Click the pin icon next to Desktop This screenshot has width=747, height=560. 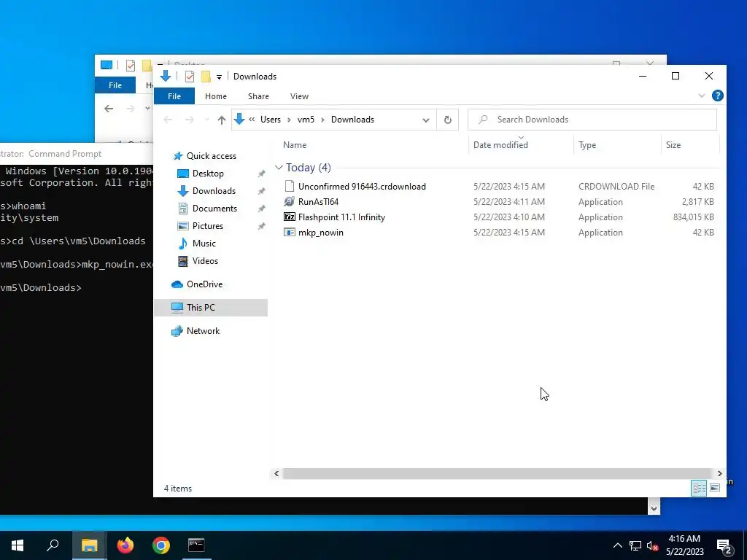coord(261,174)
